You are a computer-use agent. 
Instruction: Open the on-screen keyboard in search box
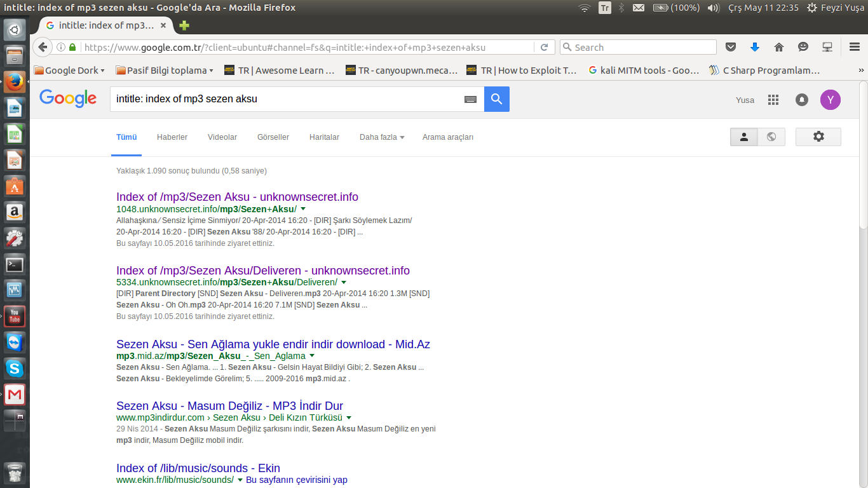(x=470, y=99)
